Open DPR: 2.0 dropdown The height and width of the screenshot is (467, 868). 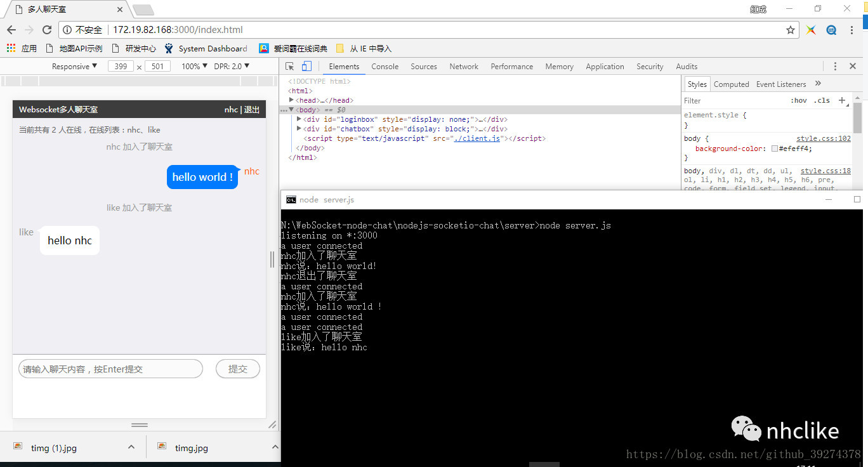click(232, 66)
